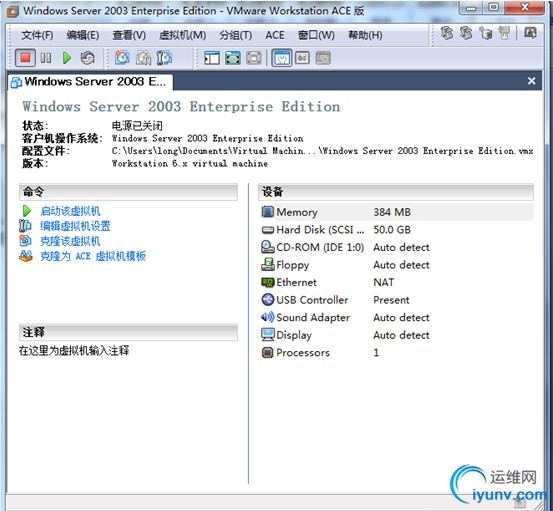Click the 启动该虚拟机 link
The height and width of the screenshot is (511, 553).
(70, 211)
